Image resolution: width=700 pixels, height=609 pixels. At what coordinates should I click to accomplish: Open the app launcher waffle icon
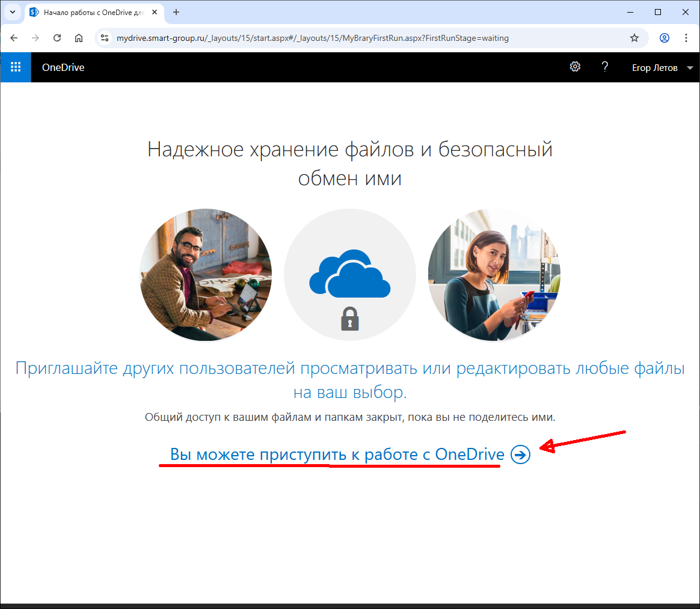[x=16, y=67]
